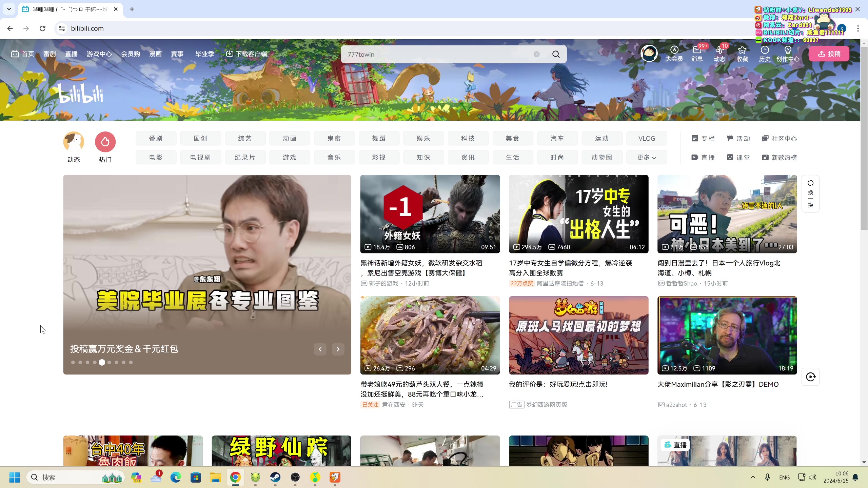Open Chrome three-dot menu
Screen dimensions: 868x488
coord(858,28)
